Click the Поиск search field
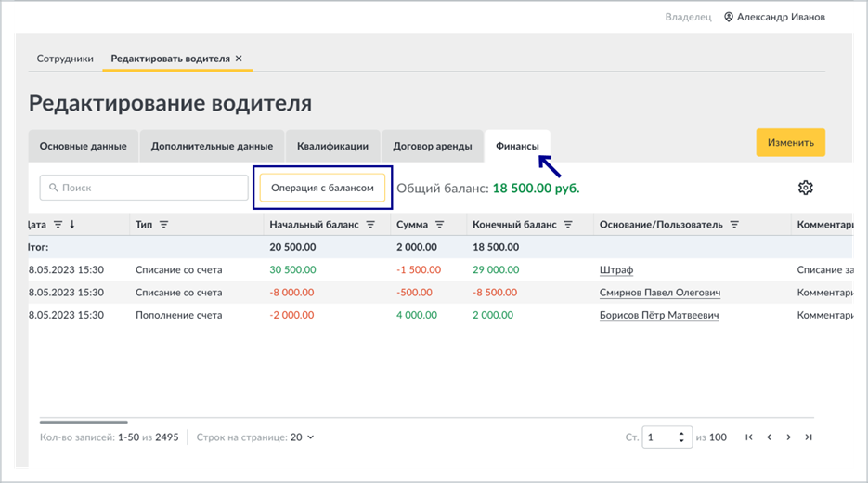The image size is (868, 483). point(144,188)
